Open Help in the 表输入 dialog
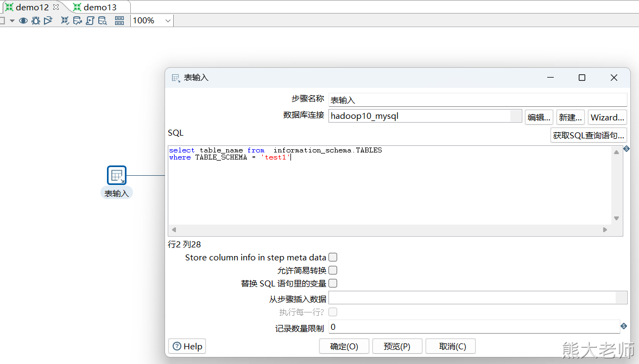639x364 pixels. click(x=187, y=346)
